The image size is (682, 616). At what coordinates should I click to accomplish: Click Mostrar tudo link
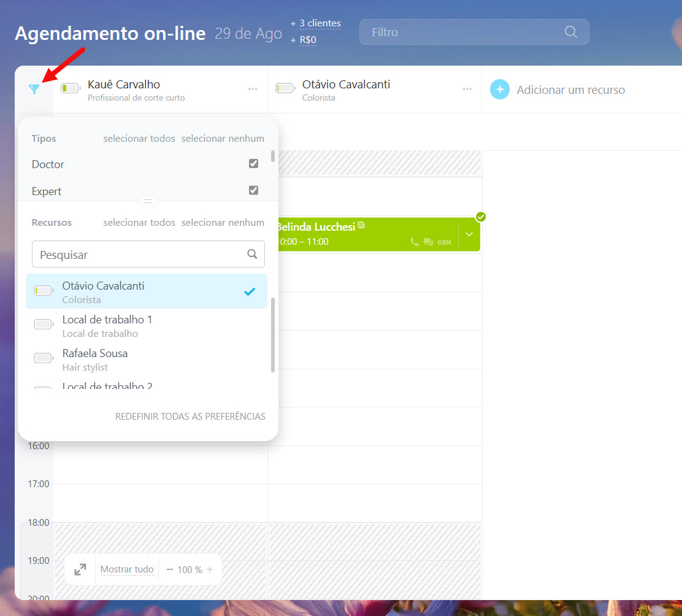point(127,570)
